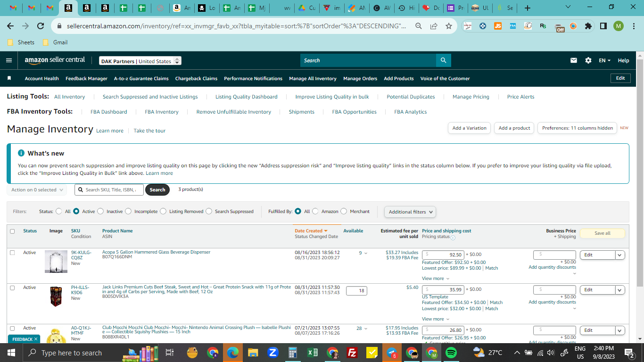Open the Action on 0 selected dropdown
The width and height of the screenshot is (644, 362).
click(37, 190)
